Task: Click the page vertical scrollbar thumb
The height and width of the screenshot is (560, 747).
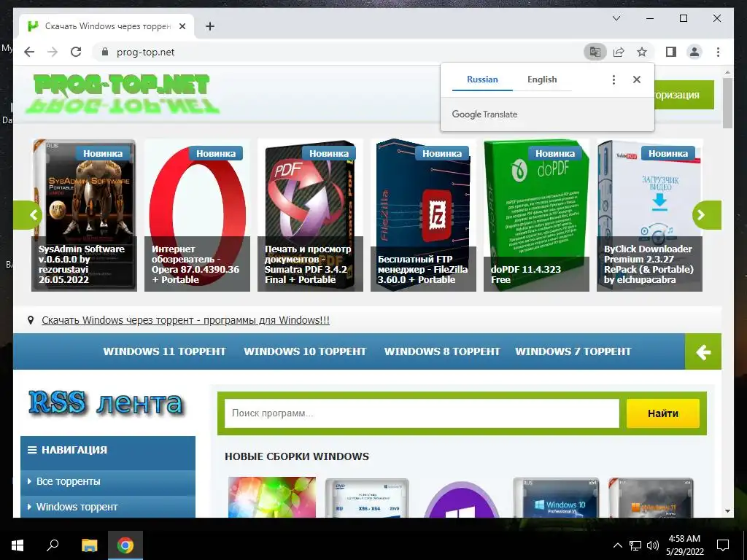Action: point(727,104)
